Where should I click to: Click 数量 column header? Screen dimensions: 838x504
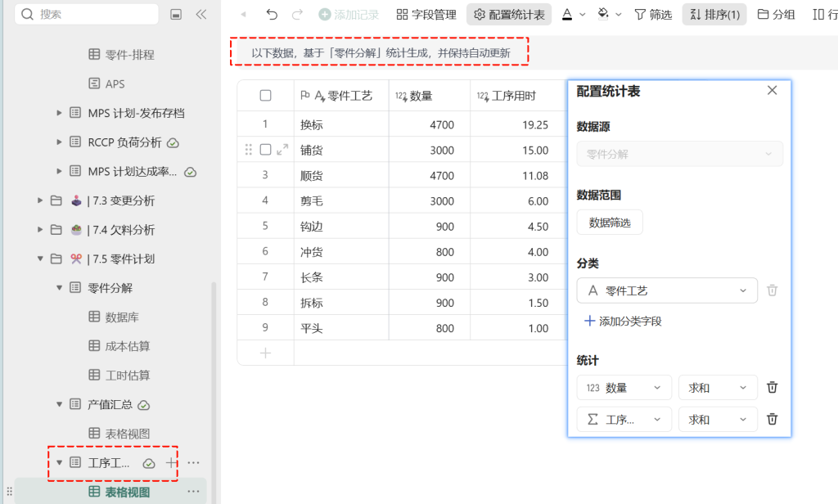tap(430, 96)
